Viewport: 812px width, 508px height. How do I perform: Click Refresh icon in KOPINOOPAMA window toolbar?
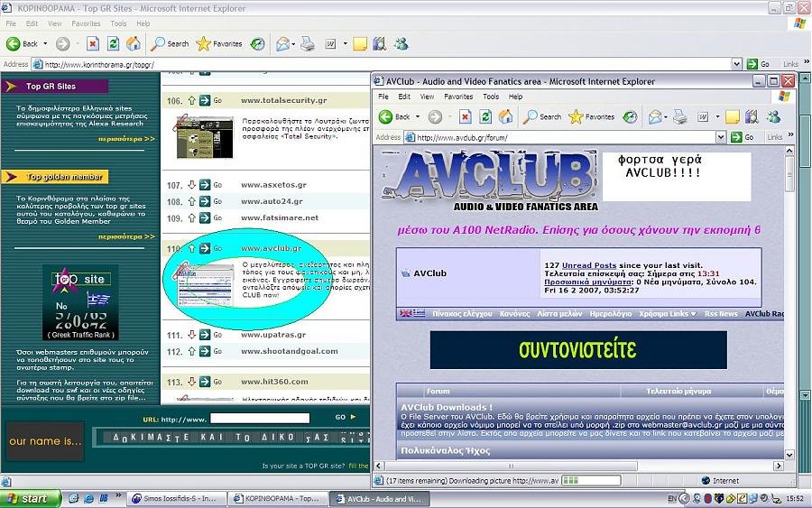tap(113, 44)
